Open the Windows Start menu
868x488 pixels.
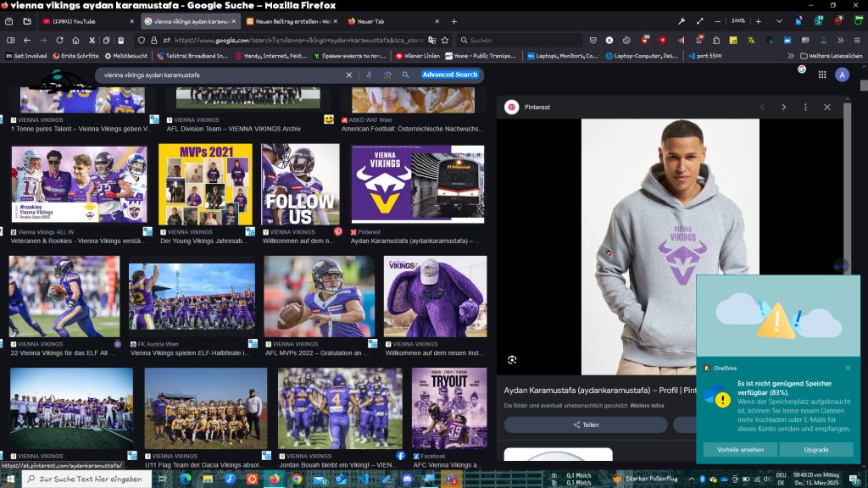(10, 479)
